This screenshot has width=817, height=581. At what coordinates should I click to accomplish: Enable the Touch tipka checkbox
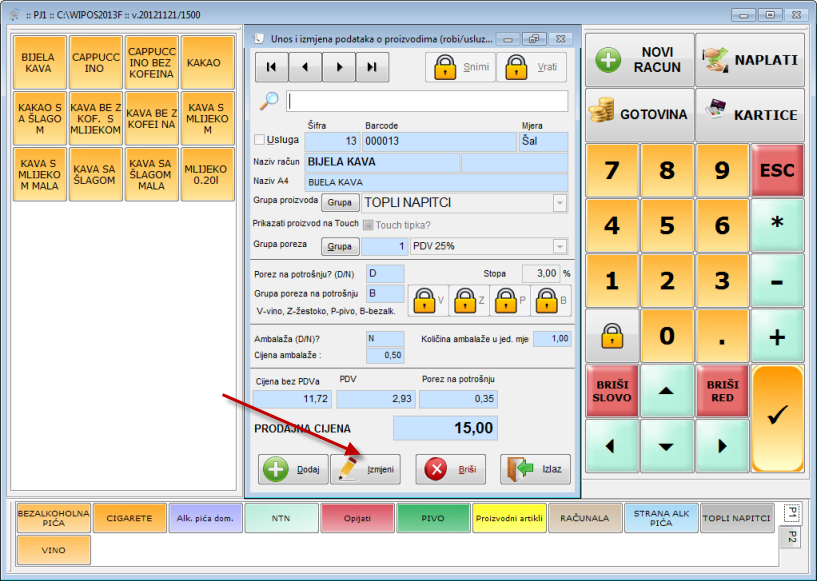pos(368,225)
